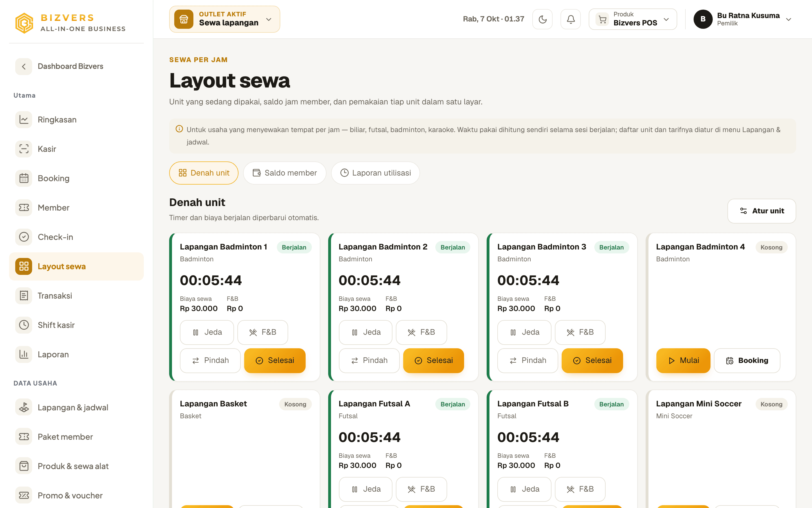
Task: Click the outlet store icon in Outlet Aktif
Action: tap(184, 19)
